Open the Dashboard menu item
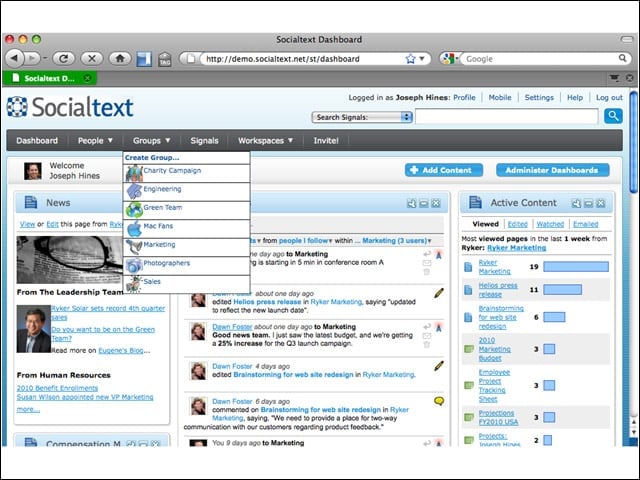The height and width of the screenshot is (480, 640). click(37, 140)
